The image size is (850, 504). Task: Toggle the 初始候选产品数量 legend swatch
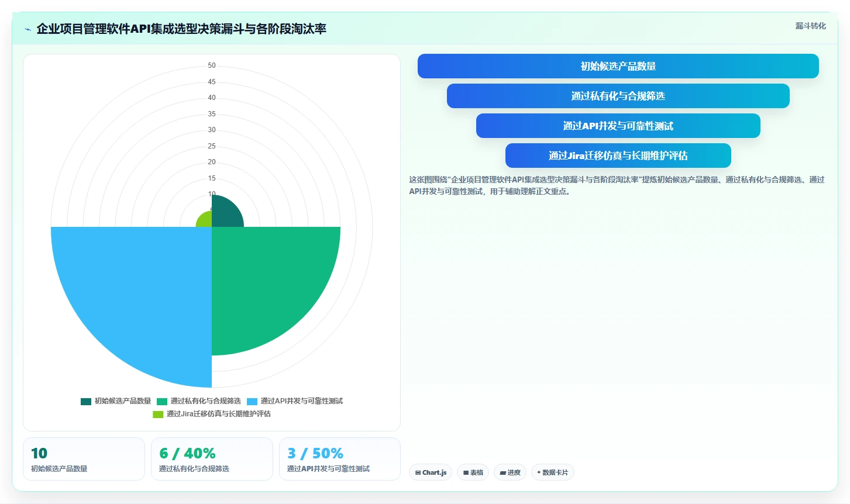pyautogui.click(x=86, y=401)
